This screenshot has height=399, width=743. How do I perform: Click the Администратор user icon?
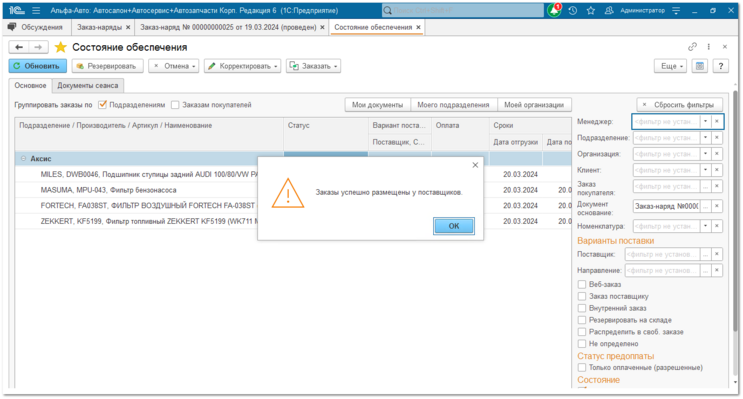coord(609,10)
